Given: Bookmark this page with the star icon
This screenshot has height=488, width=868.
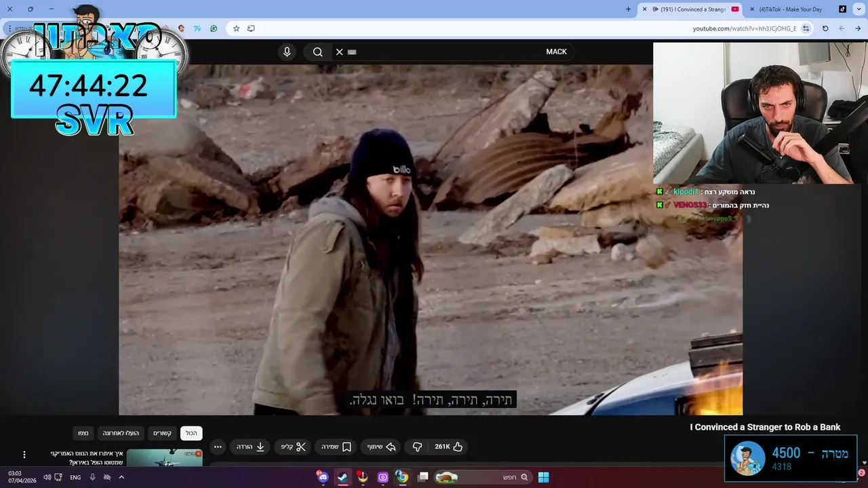Looking at the screenshot, I should [236, 28].
